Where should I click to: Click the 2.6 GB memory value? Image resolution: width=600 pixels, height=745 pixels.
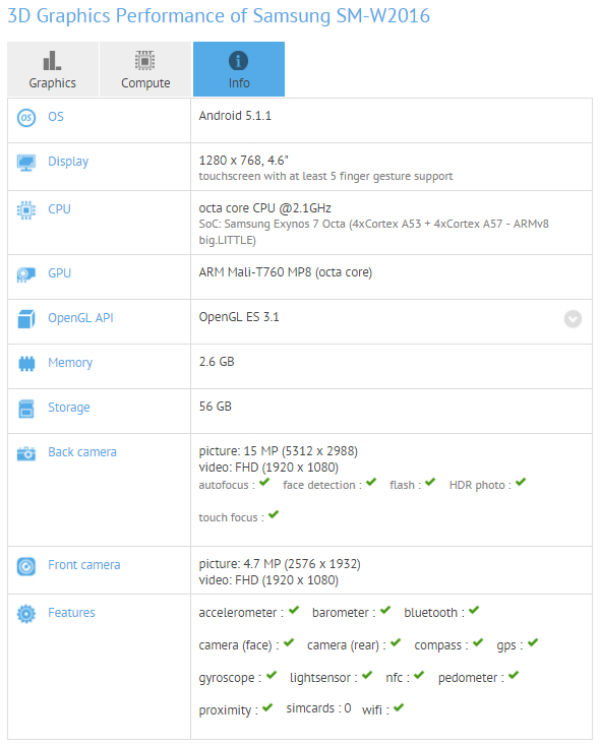tap(217, 362)
